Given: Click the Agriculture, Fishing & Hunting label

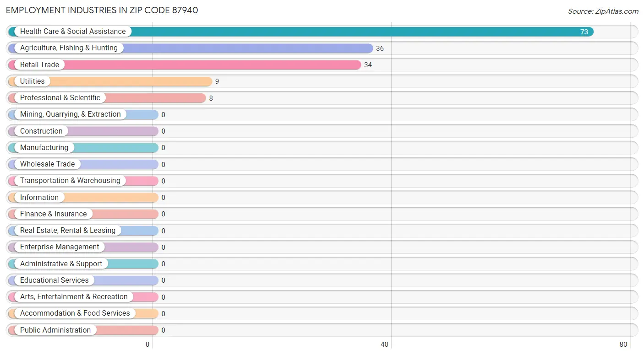Looking at the screenshot, I should point(69,48).
